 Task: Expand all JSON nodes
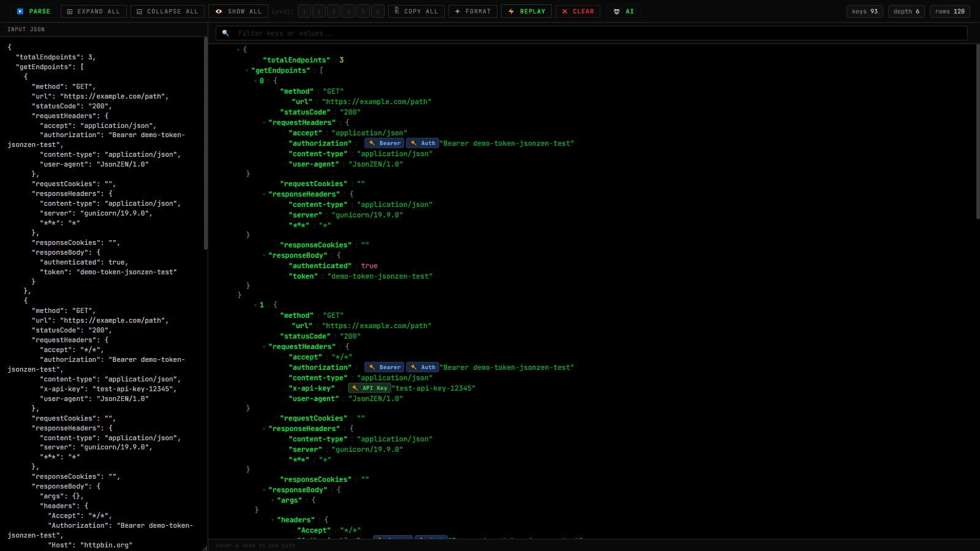coord(94,11)
